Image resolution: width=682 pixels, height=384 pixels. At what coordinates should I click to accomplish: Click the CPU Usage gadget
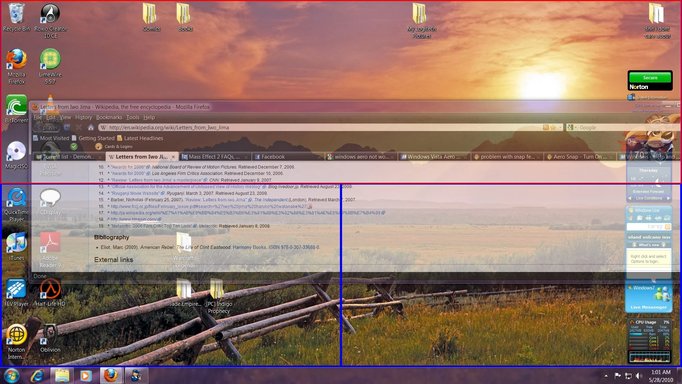coord(649,341)
